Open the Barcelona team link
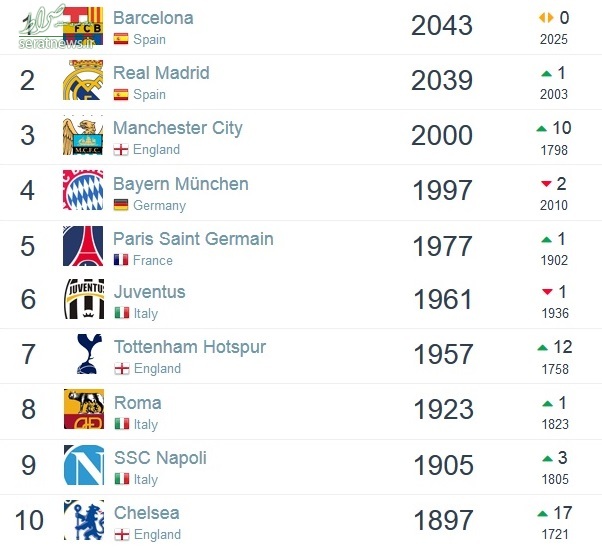Screen dimensions: 602x556 point(153,18)
